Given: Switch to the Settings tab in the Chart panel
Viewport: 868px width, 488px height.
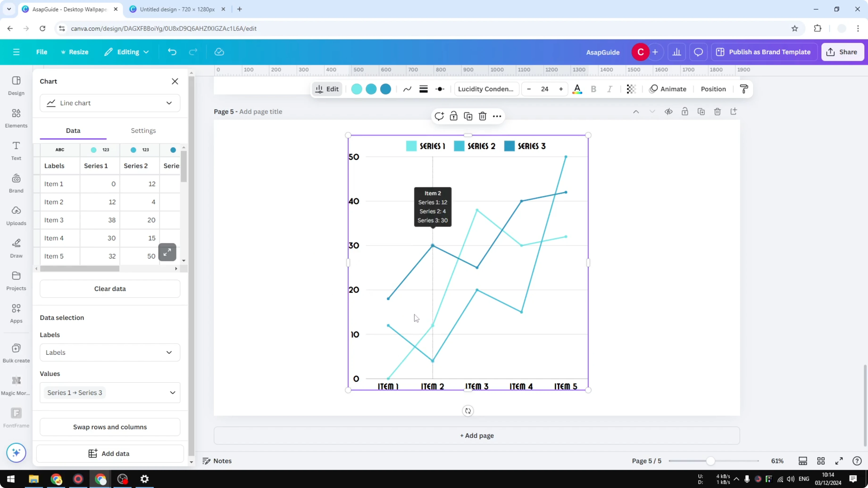Looking at the screenshot, I should click(143, 130).
